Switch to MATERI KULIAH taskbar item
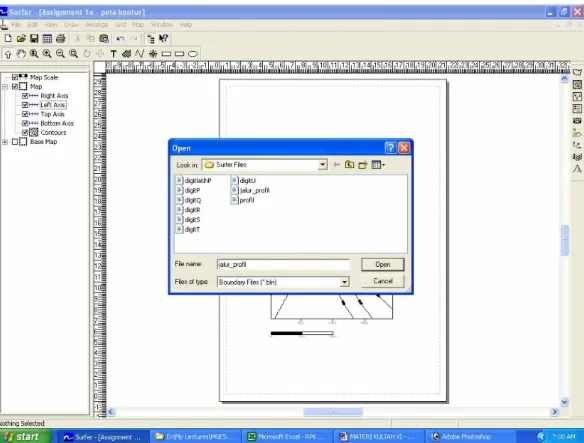The width and height of the screenshot is (584, 443). tap(378, 437)
